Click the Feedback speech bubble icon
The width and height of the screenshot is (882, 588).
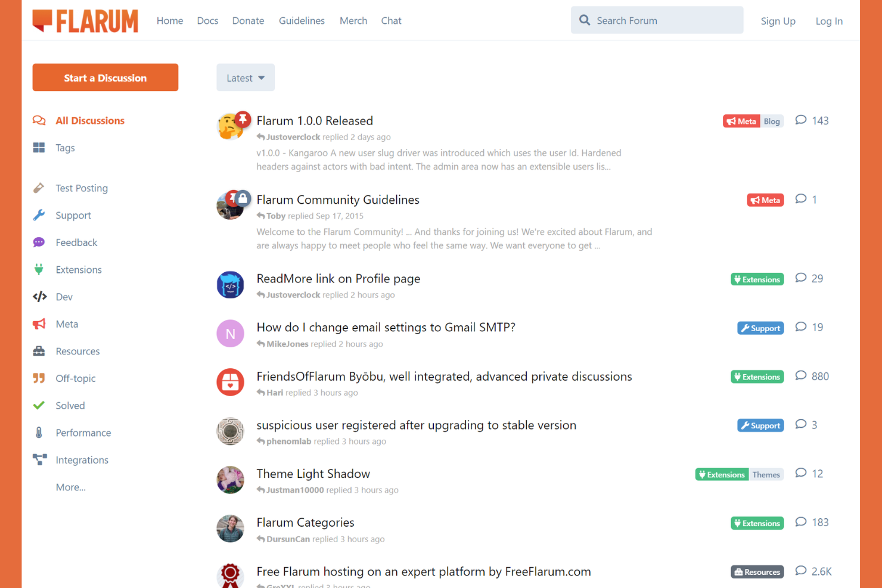click(39, 242)
